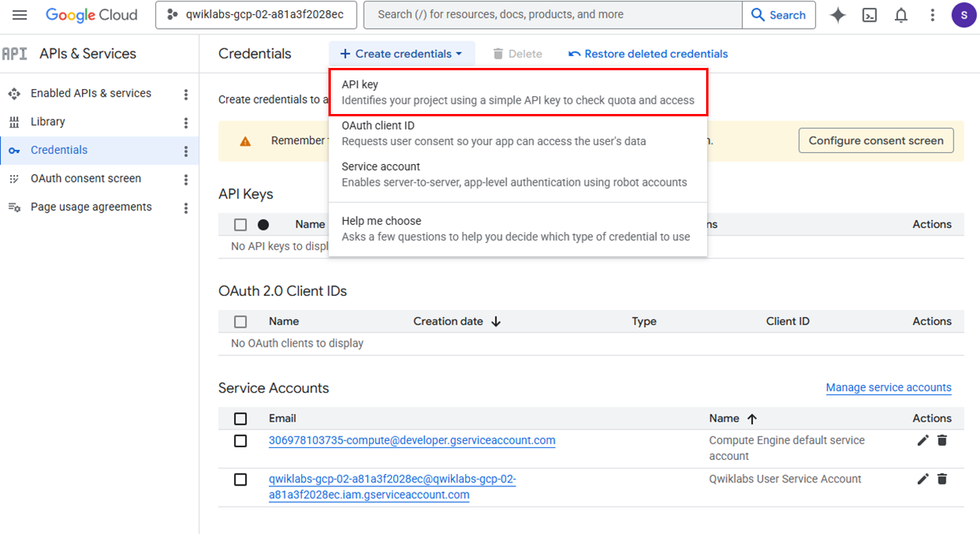Click the warning triangle icon in banner
This screenshot has height=534, width=980.
[245, 141]
